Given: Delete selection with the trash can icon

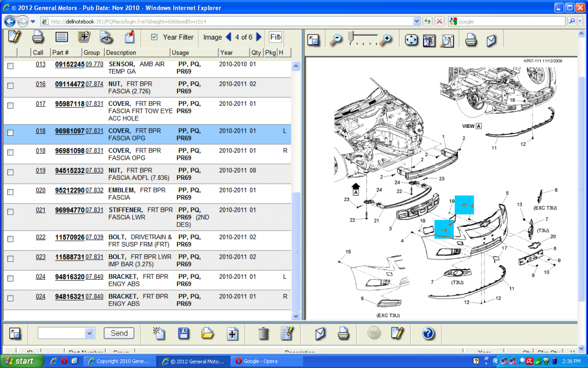Looking at the screenshot, I should (263, 334).
